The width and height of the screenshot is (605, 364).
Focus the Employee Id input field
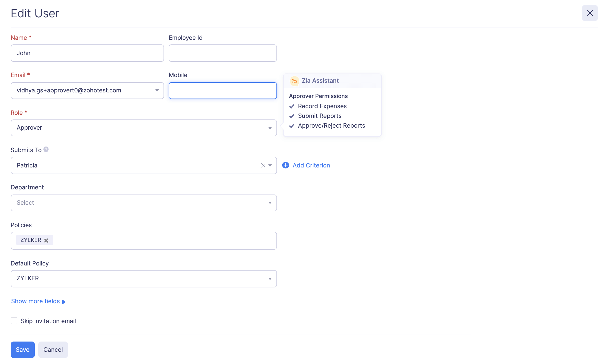[223, 53]
